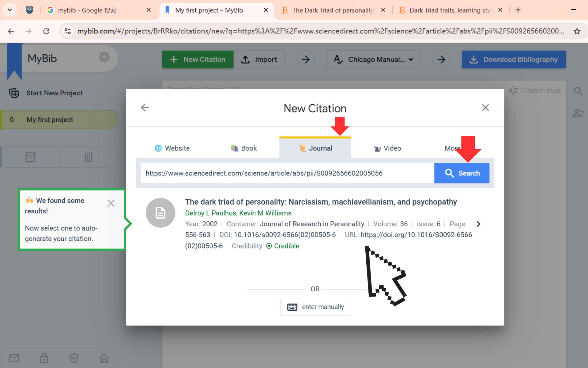Click the search magnifier icon at right edge
The height and width of the screenshot is (368, 588).
(578, 91)
